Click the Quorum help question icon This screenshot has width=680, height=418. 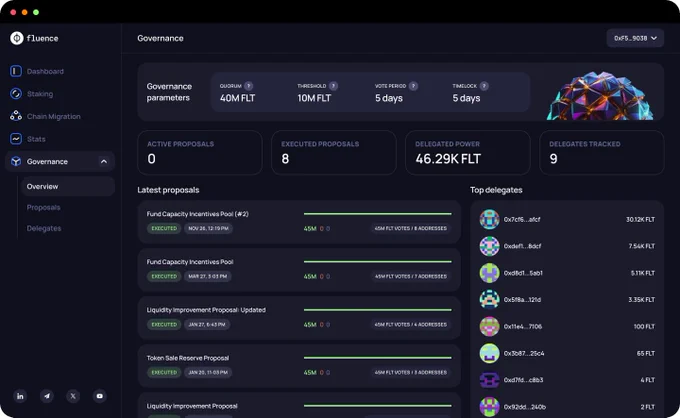point(248,86)
